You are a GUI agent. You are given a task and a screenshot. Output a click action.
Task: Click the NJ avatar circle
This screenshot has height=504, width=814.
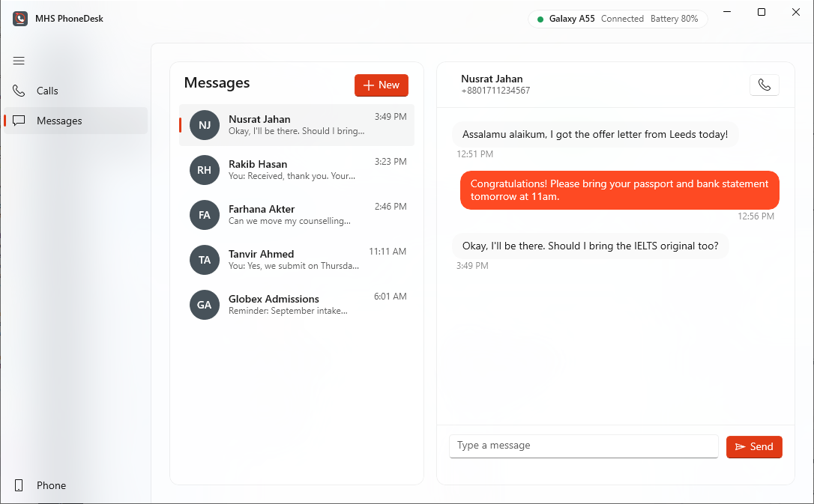tap(205, 125)
